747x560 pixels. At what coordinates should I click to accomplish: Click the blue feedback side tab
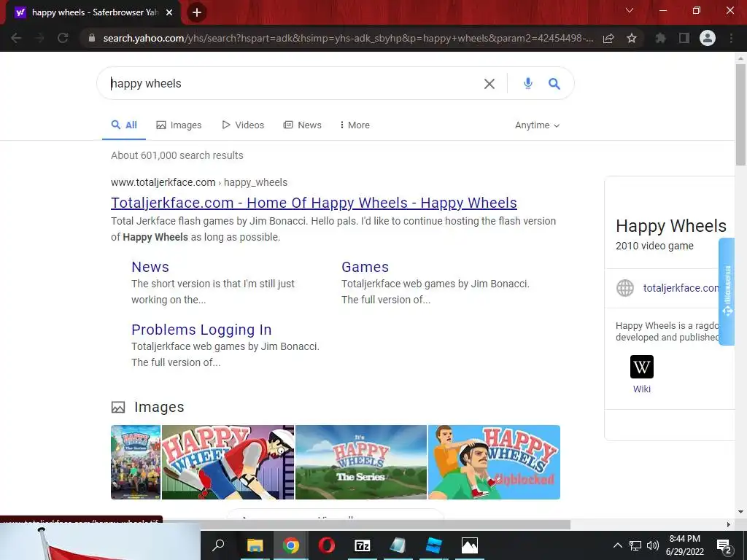[727, 292]
